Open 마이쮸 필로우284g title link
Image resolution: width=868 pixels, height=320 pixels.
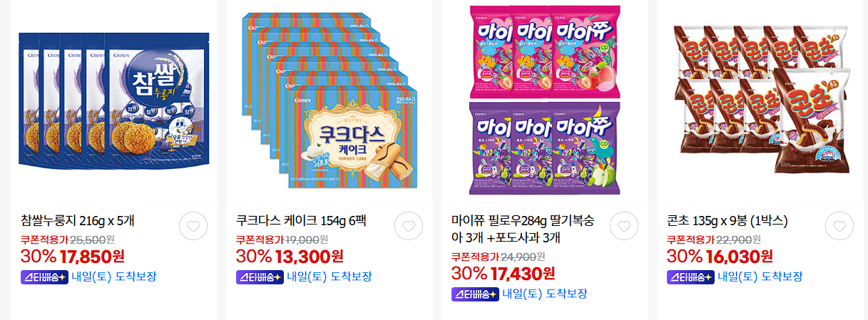523,228
